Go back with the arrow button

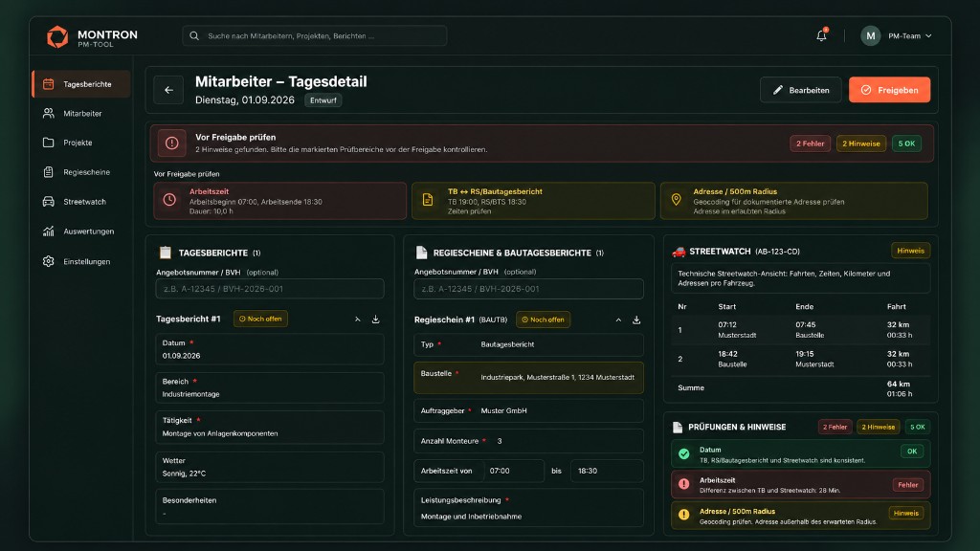(x=168, y=90)
